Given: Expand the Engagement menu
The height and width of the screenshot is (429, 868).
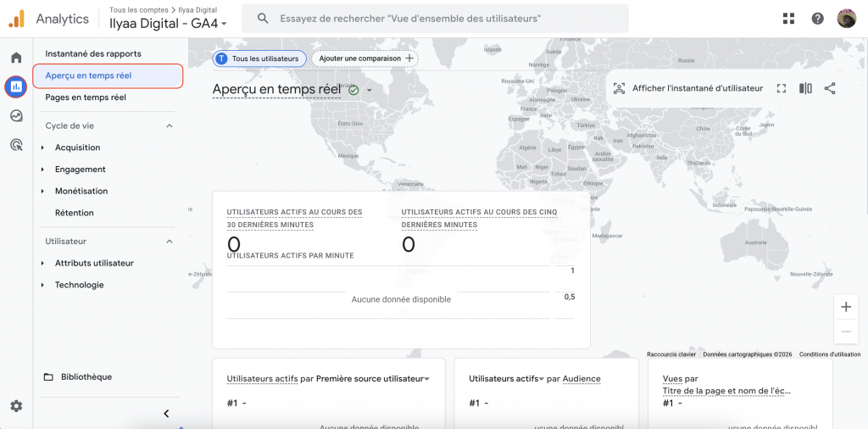Looking at the screenshot, I should [x=42, y=170].
